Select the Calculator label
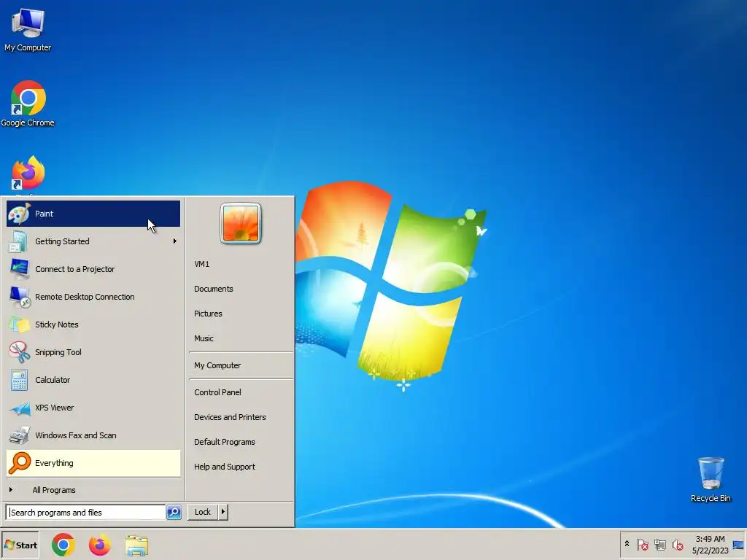The width and height of the screenshot is (747, 560). [x=53, y=380]
